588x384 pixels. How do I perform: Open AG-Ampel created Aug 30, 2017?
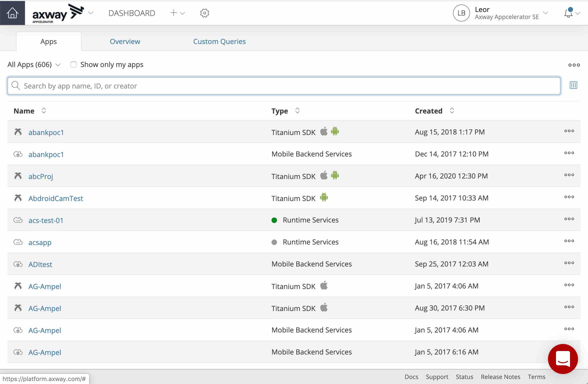tap(45, 308)
